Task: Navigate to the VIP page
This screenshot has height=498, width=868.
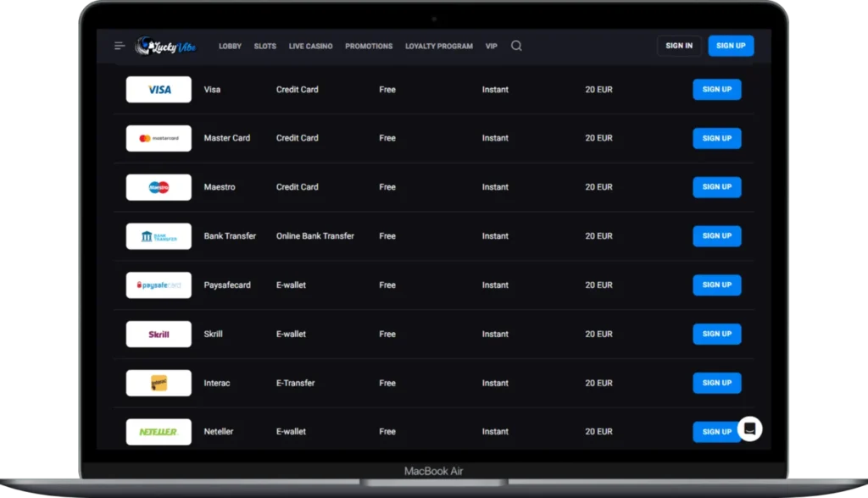Action: (492, 46)
